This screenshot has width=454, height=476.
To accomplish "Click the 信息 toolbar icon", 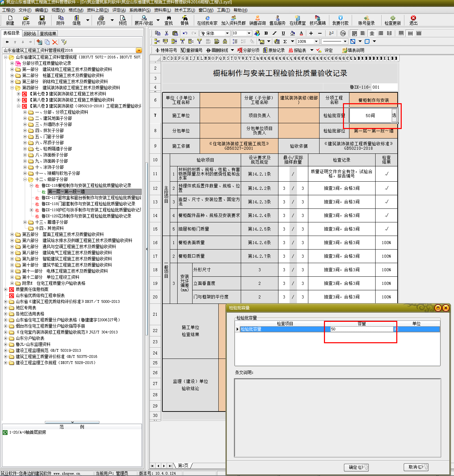I will click(x=77, y=20).
